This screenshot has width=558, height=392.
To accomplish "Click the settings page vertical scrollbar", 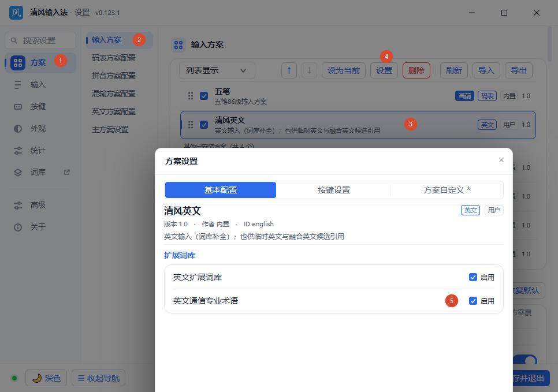I will pyautogui.click(x=549, y=44).
